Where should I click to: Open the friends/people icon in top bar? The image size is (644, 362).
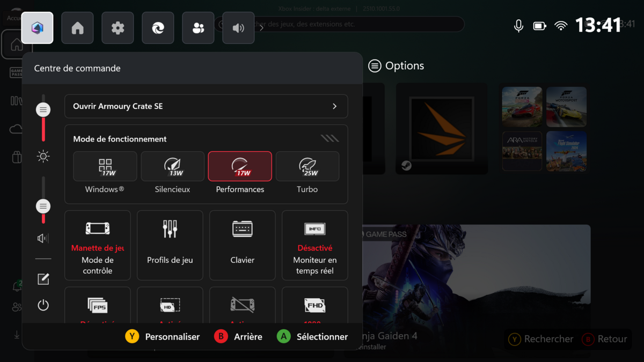[x=198, y=28]
